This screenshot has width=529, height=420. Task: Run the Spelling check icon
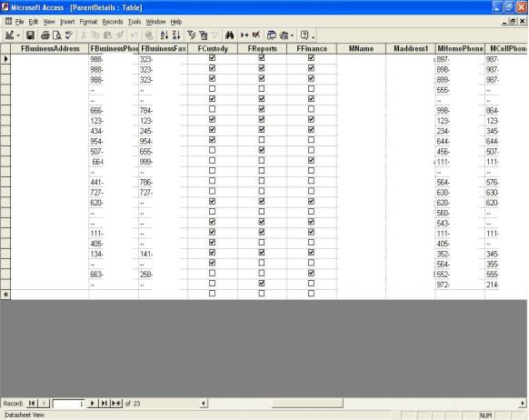69,35
